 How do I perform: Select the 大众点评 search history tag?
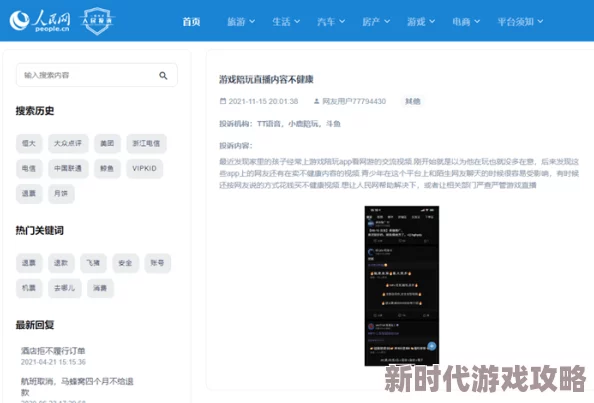point(68,143)
